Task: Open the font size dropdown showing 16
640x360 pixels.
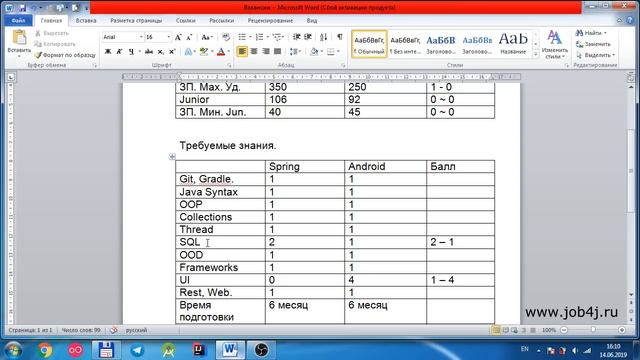Action: click(x=169, y=37)
